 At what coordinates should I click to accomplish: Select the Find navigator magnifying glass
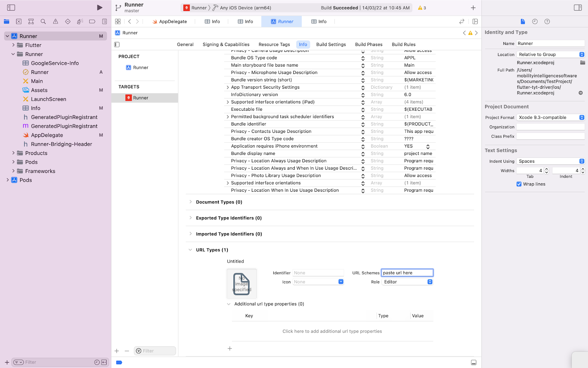click(43, 21)
